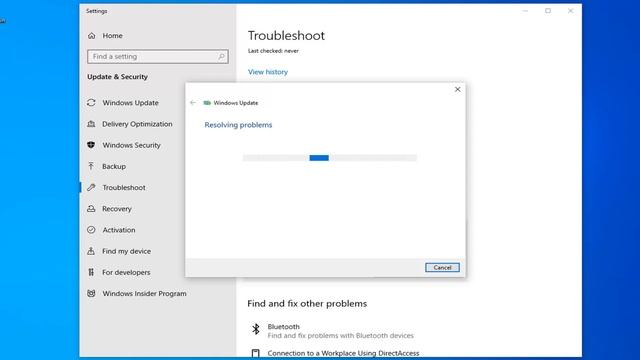Click the Windows Update refresh icon
640x360 pixels.
coord(91,103)
